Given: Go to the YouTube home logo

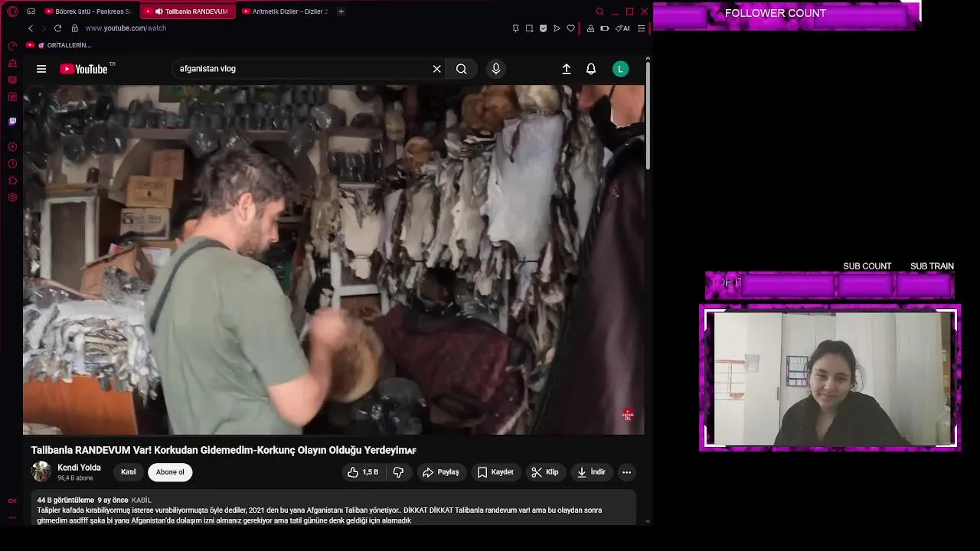Looking at the screenshot, I should 84,69.
